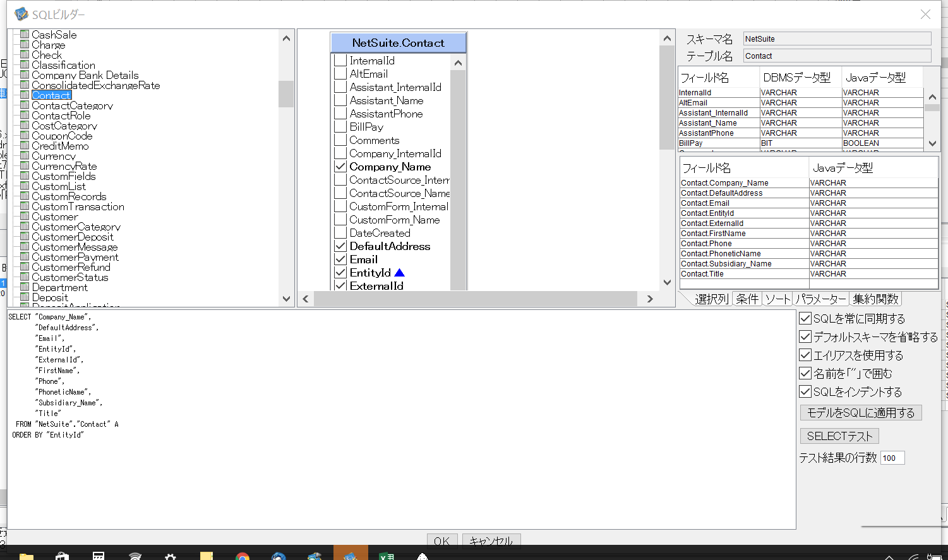
Task: Click down arrow of diagram vertical scrollbar
Action: [667, 282]
